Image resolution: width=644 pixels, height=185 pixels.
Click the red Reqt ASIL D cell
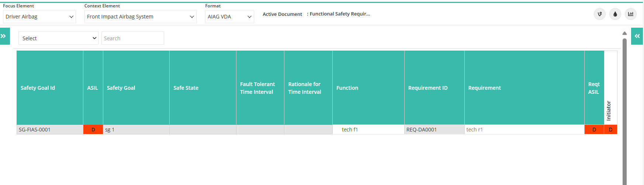594,130
